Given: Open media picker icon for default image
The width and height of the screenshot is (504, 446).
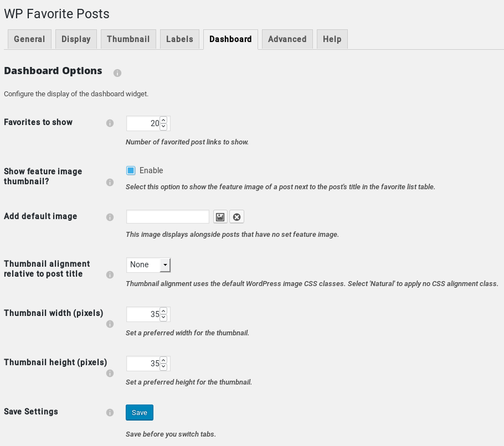Looking at the screenshot, I should (220, 217).
